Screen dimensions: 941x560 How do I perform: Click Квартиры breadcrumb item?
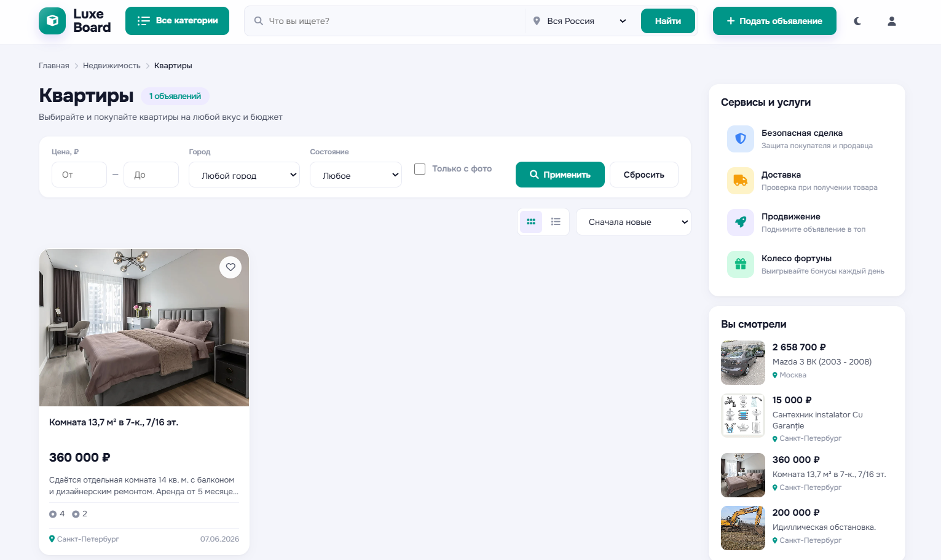click(173, 66)
